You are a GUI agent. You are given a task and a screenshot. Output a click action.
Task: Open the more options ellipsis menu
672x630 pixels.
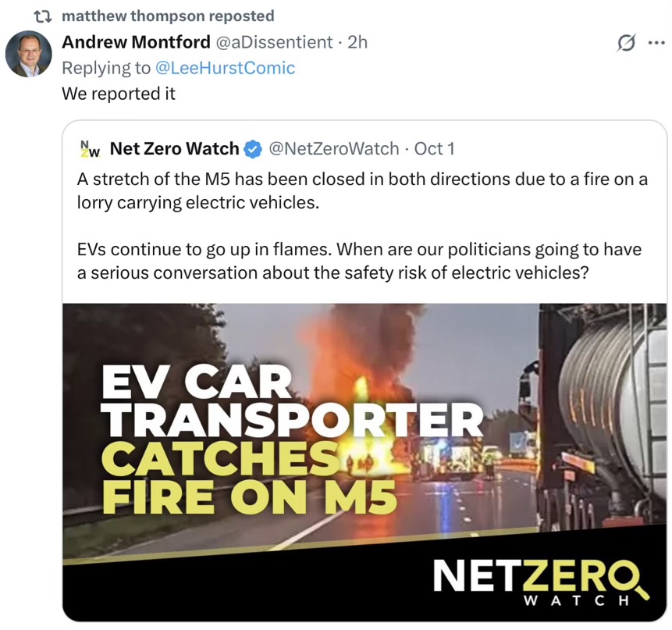click(x=656, y=43)
